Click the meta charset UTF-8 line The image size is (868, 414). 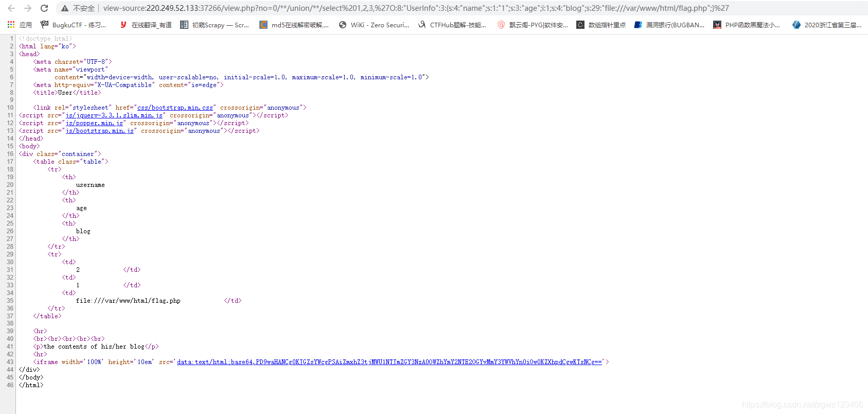click(73, 62)
